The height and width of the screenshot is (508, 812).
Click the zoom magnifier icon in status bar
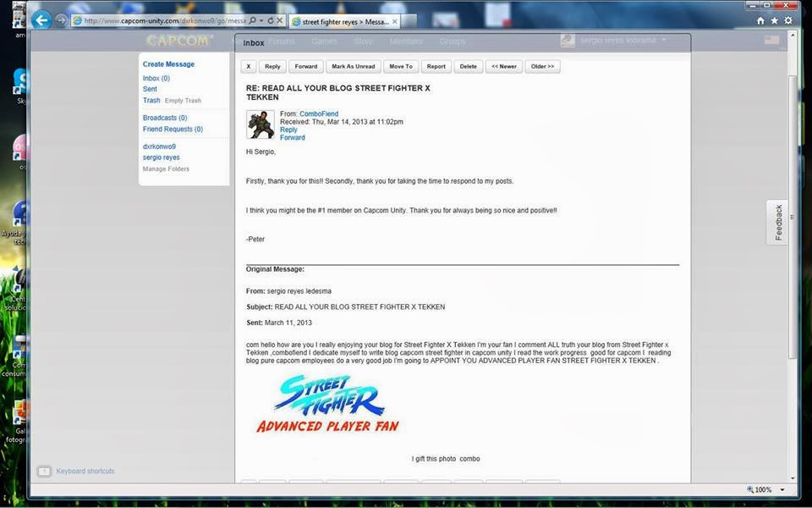pyautogui.click(x=750, y=489)
